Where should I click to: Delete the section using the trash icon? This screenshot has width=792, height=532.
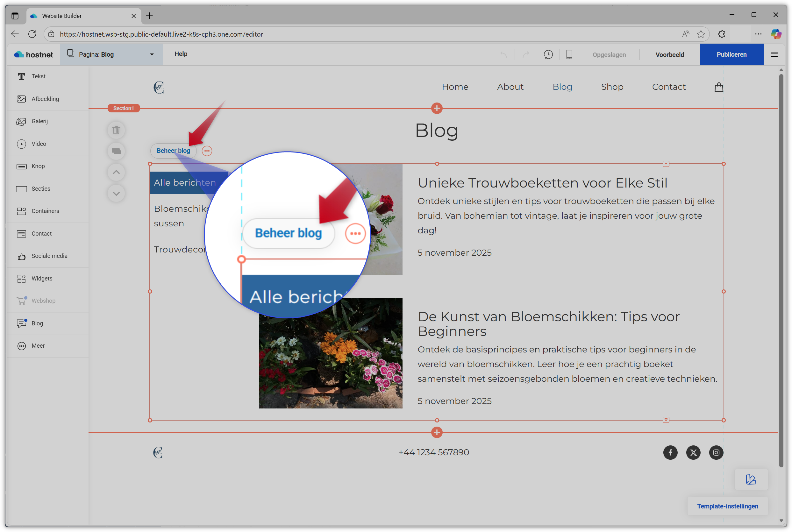[x=116, y=130]
